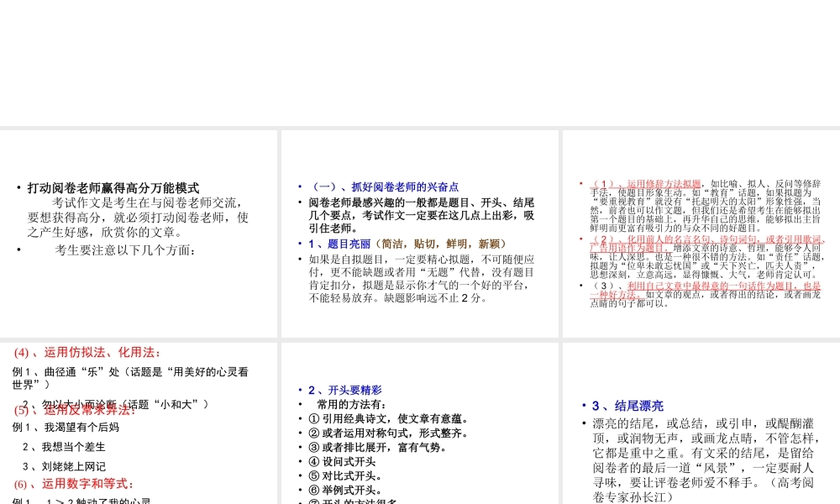This screenshot has height=504, width=840.
Task: Click the red heading (5)、运用反常求异法
Action: pos(73,411)
